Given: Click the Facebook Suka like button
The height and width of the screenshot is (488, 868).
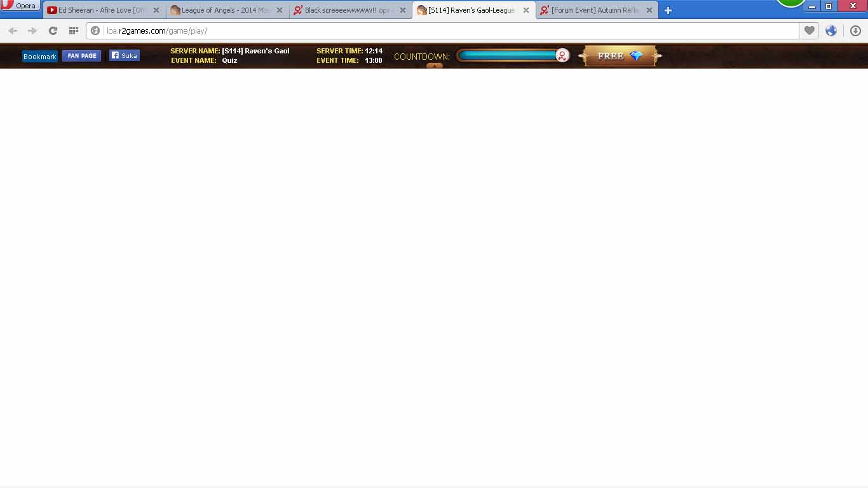Looking at the screenshot, I should (124, 55).
